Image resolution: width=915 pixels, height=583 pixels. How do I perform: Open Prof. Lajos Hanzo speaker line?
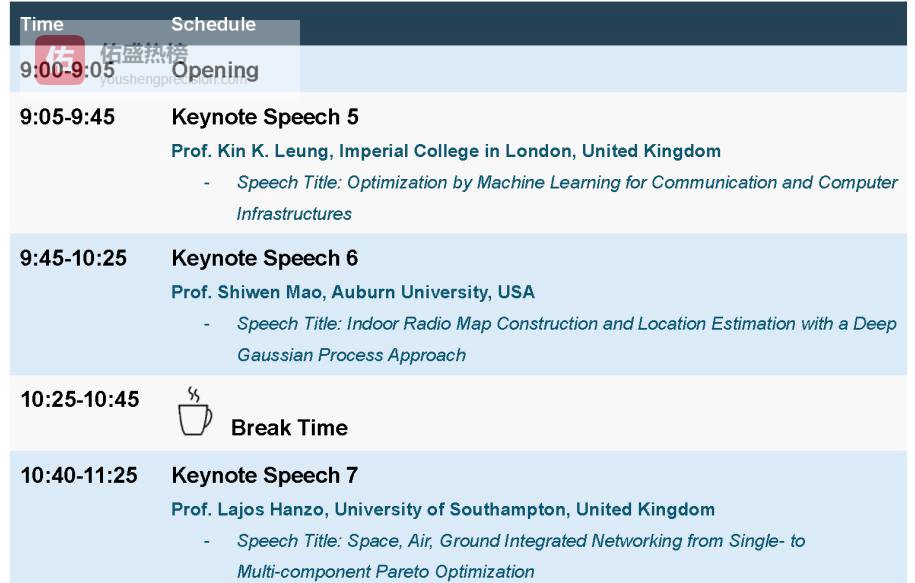coord(443,509)
